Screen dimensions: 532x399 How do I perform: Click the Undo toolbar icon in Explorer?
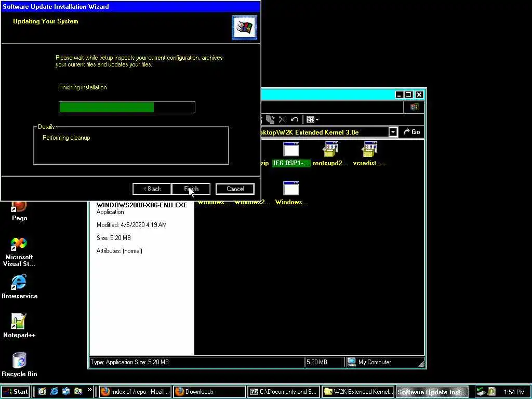pos(294,119)
